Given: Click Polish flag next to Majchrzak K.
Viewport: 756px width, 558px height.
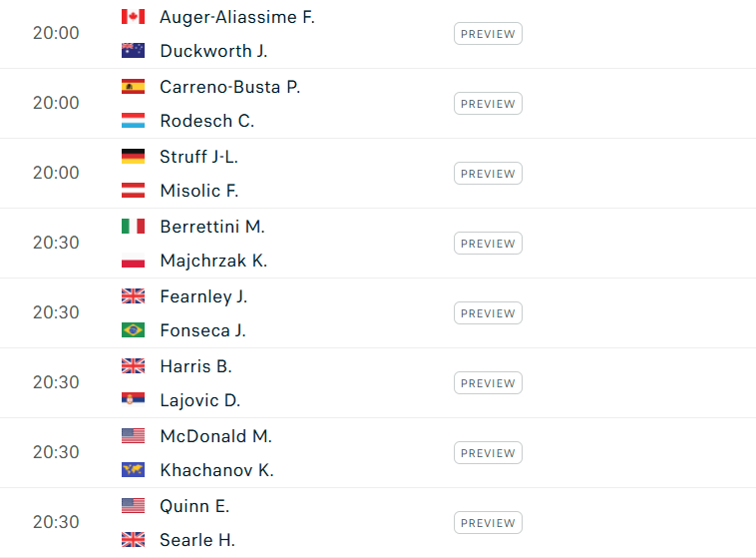Looking at the screenshot, I should click(133, 261).
